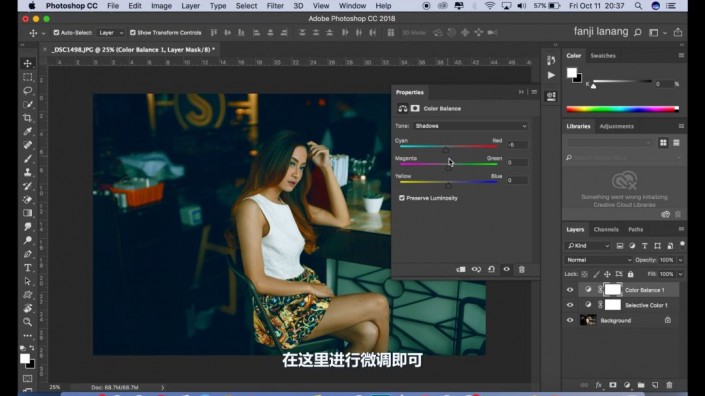This screenshot has width=705, height=396.
Task: Select the Eyedropper tool
Action: [x=27, y=131]
